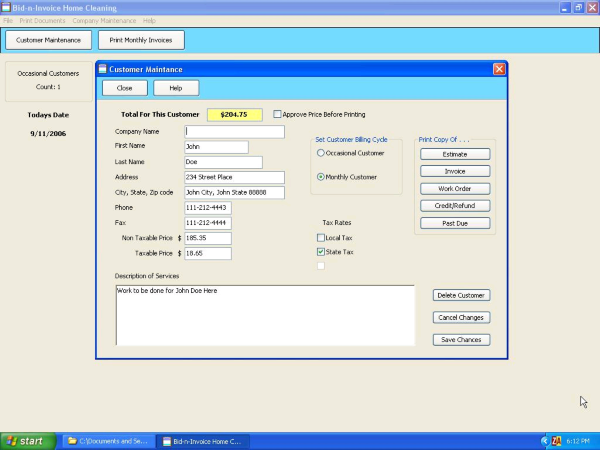Click the Customer Maintance dialog title icon

click(x=102, y=69)
